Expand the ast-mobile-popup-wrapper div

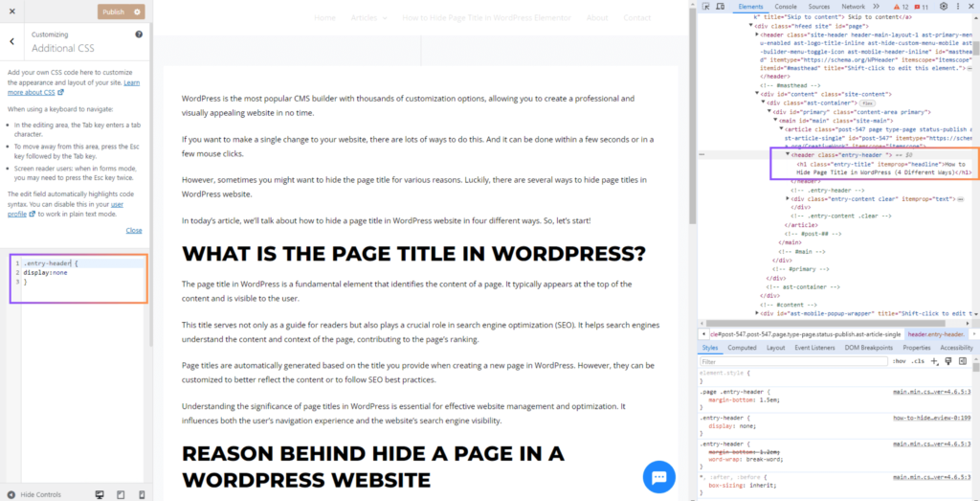click(757, 312)
